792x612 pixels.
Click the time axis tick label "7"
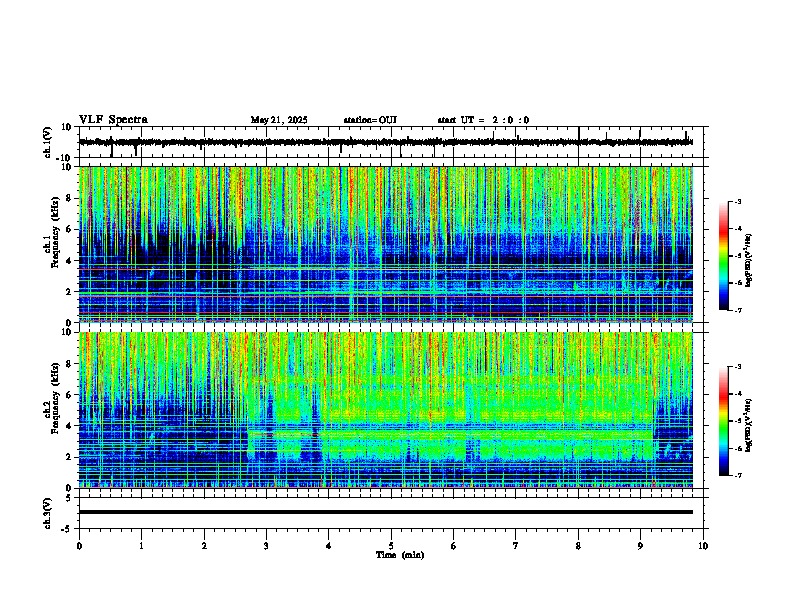click(x=516, y=546)
